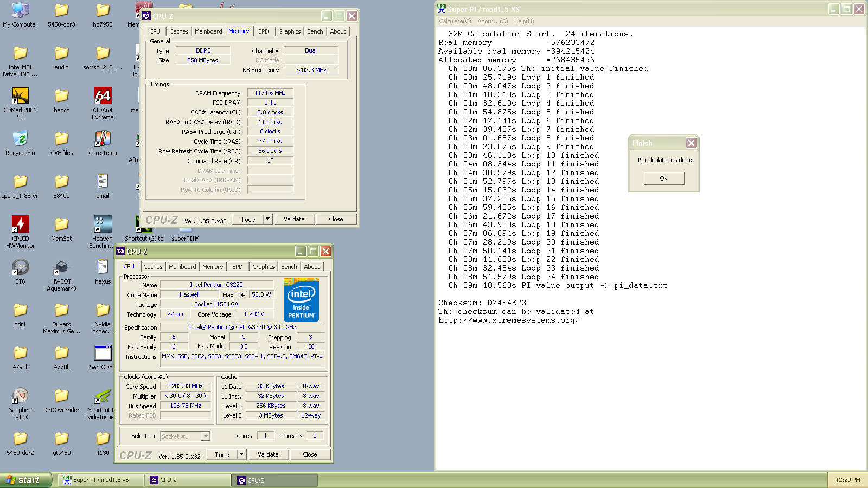Open Mainboard tab in lower CPU-Z window
Viewport: 868px width, 488px height.
[182, 267]
